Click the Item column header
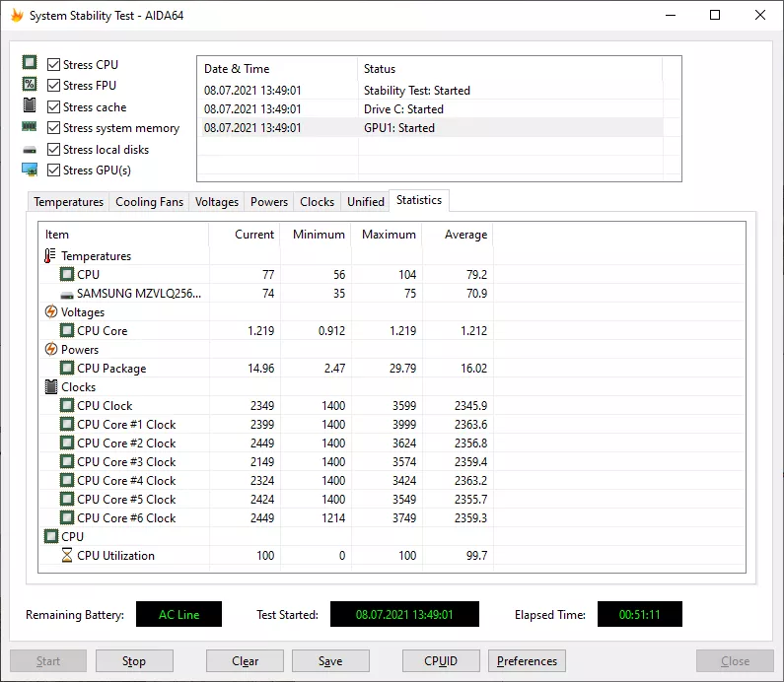 pyautogui.click(x=123, y=235)
